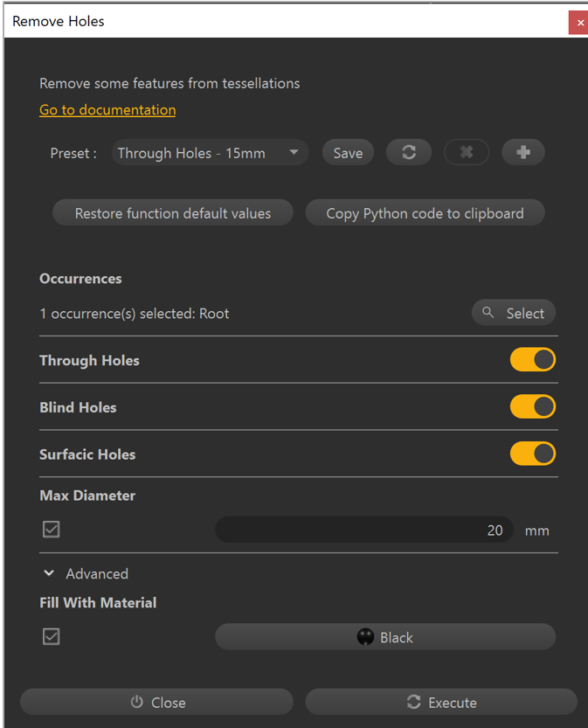Screen dimensions: 588x728
Task: Click the refresh preset icon
Action: (x=409, y=152)
